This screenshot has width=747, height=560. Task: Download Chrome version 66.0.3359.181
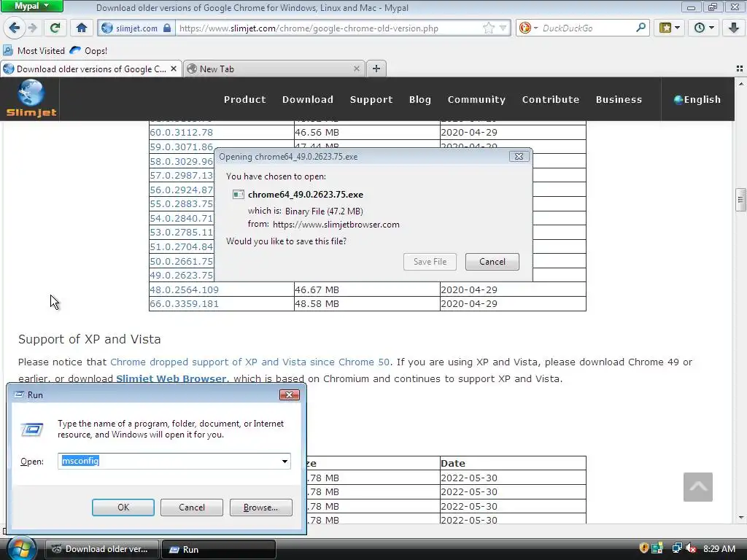[x=184, y=304]
